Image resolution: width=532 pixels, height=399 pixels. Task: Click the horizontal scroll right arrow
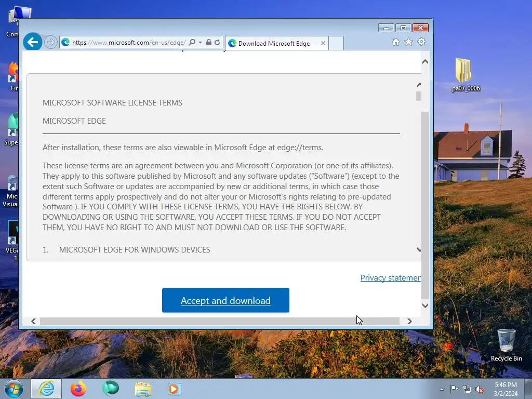pos(409,321)
